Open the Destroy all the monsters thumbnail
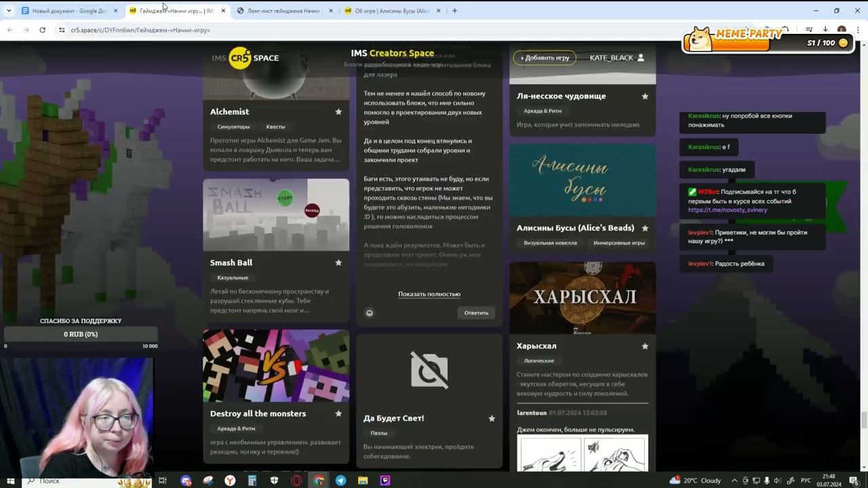The width and height of the screenshot is (868, 488). [276, 366]
